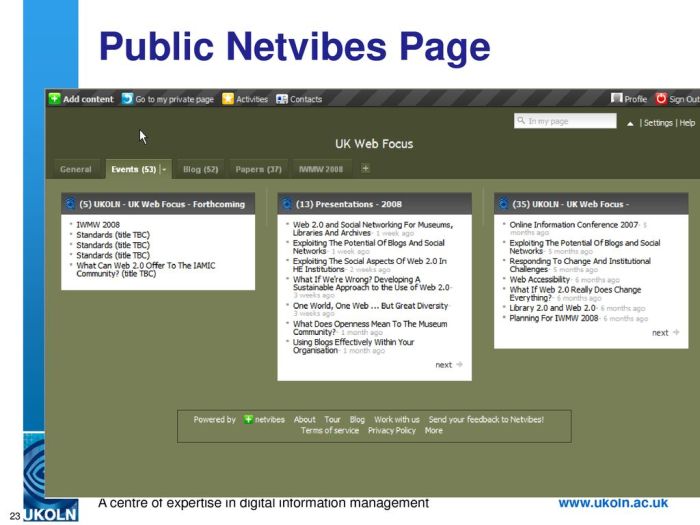700x525 pixels.
Task: Open Using Blogs Effectively Within Your Organisation
Action: pos(354,346)
